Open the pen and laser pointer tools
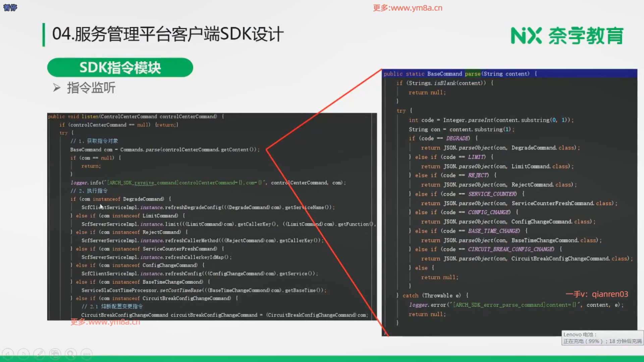 (x=39, y=354)
